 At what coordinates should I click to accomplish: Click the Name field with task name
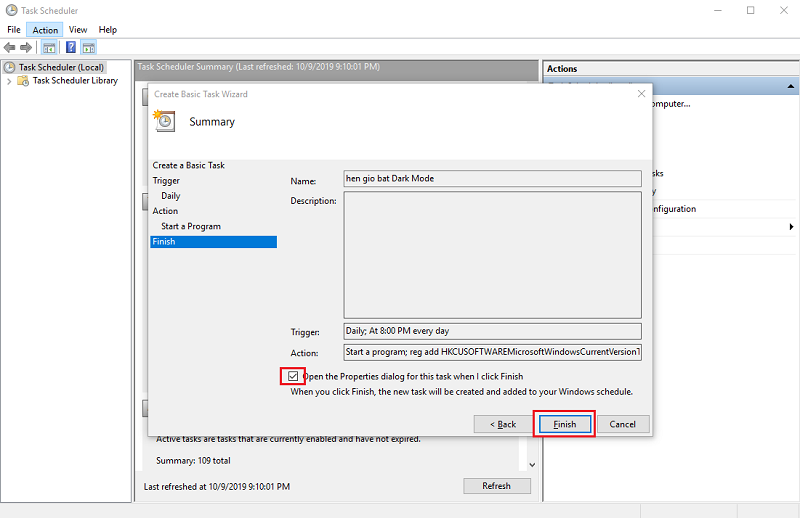pos(492,179)
